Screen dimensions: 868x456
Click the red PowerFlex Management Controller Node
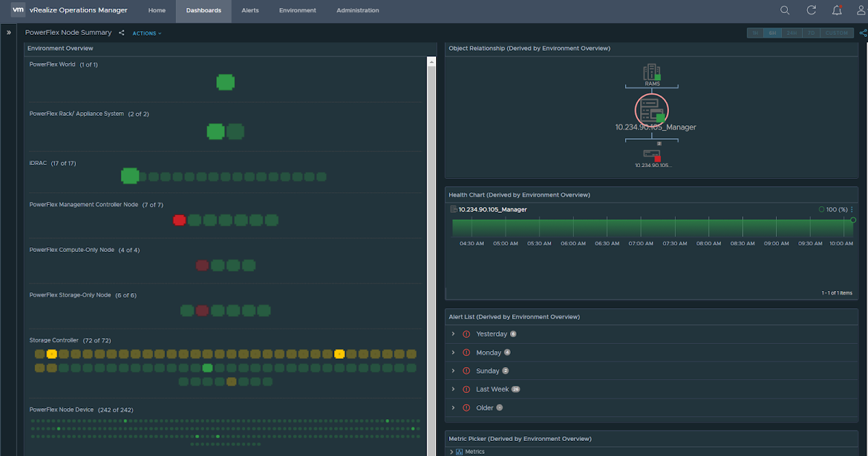pos(179,220)
